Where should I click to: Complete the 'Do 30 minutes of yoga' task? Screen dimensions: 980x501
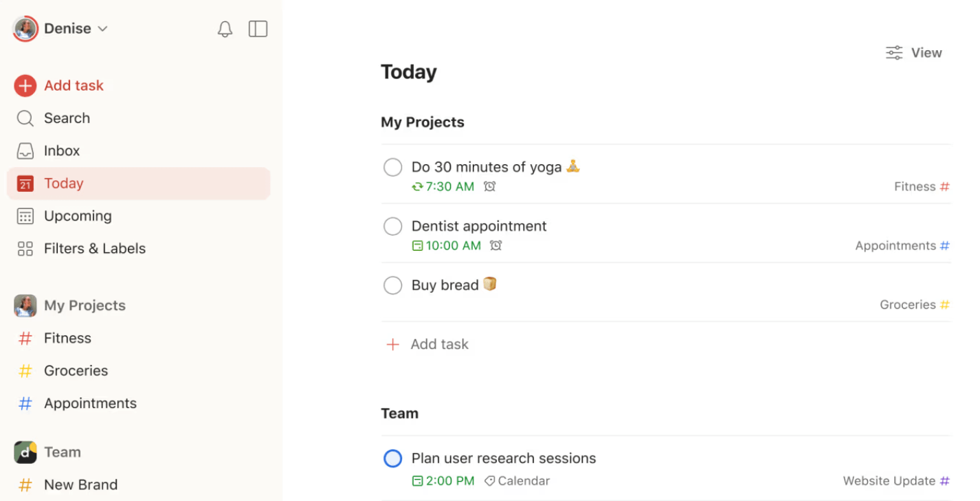coord(392,167)
